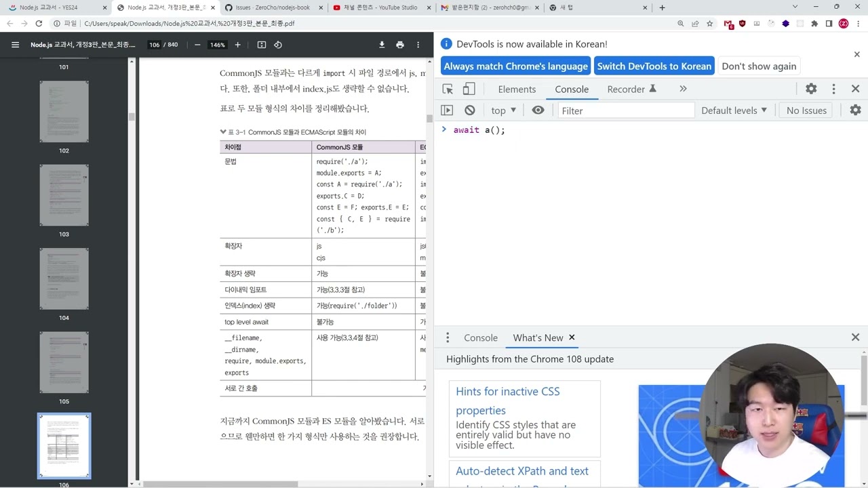The height and width of the screenshot is (488, 868).
Task: Toggle the browser side panel
Action: coord(829,23)
